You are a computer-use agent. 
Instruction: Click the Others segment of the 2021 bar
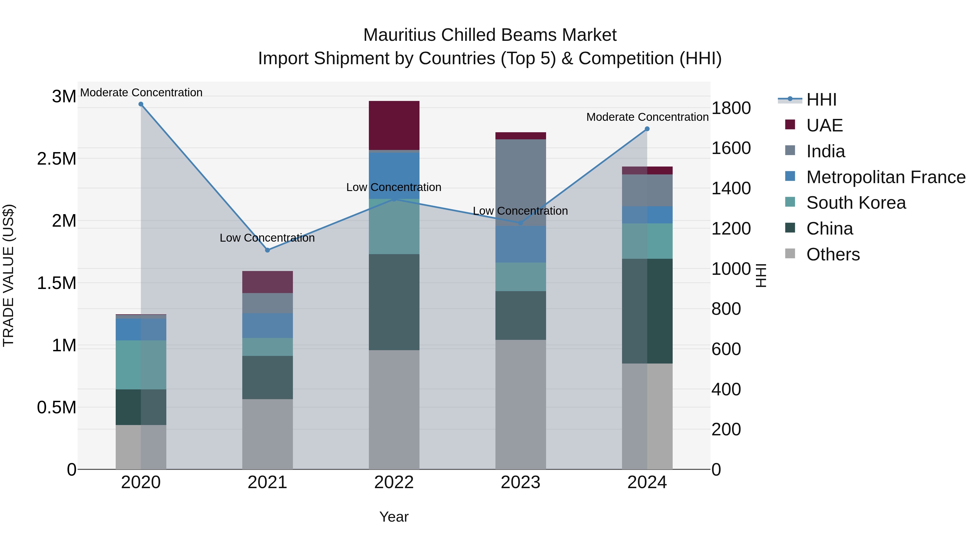(x=267, y=434)
